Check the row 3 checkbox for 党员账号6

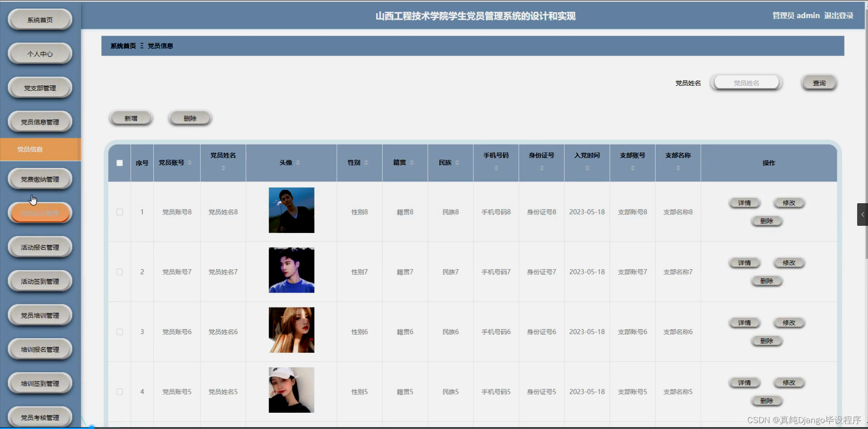(119, 332)
